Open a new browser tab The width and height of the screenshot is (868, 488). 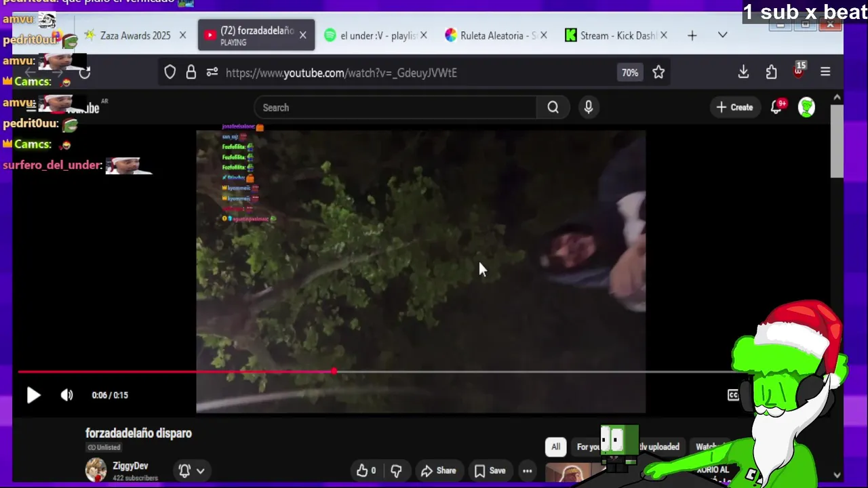click(x=692, y=35)
